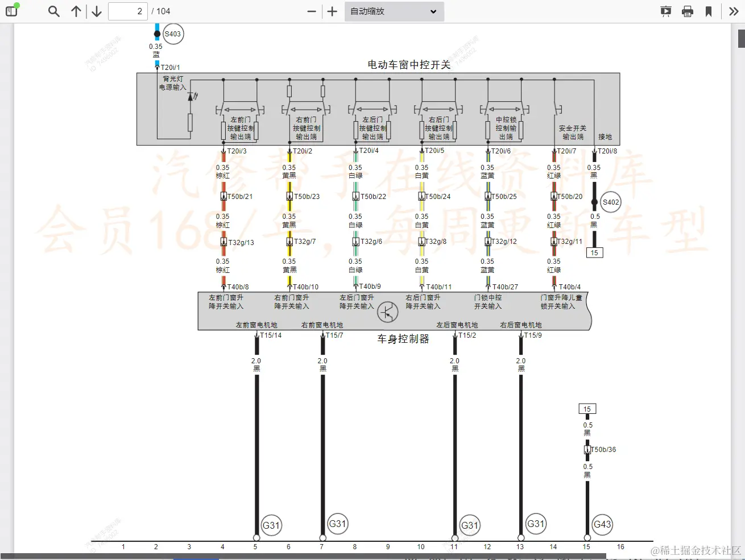Screen dimensions: 745x560
Task: Click the 车身控制器 label
Action: [x=403, y=339]
